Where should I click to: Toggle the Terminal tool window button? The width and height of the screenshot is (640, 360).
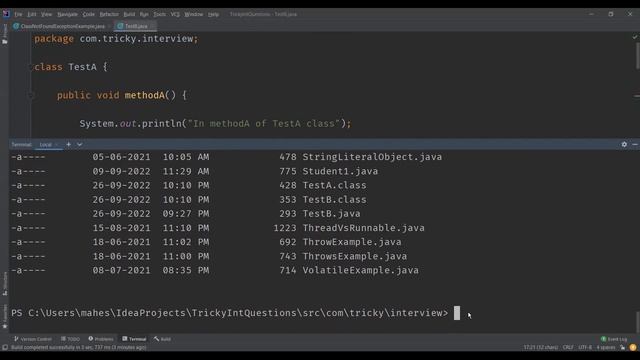pos(134,339)
